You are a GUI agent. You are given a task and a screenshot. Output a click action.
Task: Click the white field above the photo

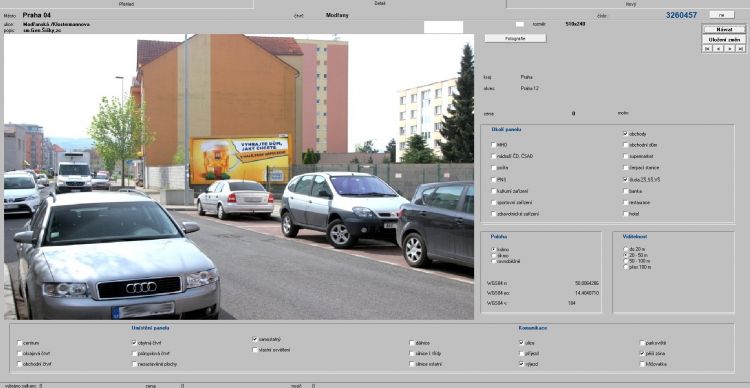[x=443, y=27]
